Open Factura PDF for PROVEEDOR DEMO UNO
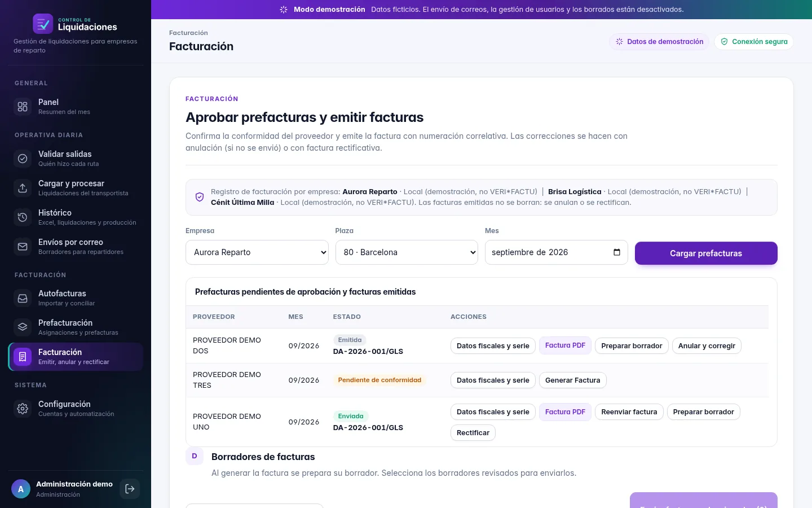 click(x=565, y=412)
